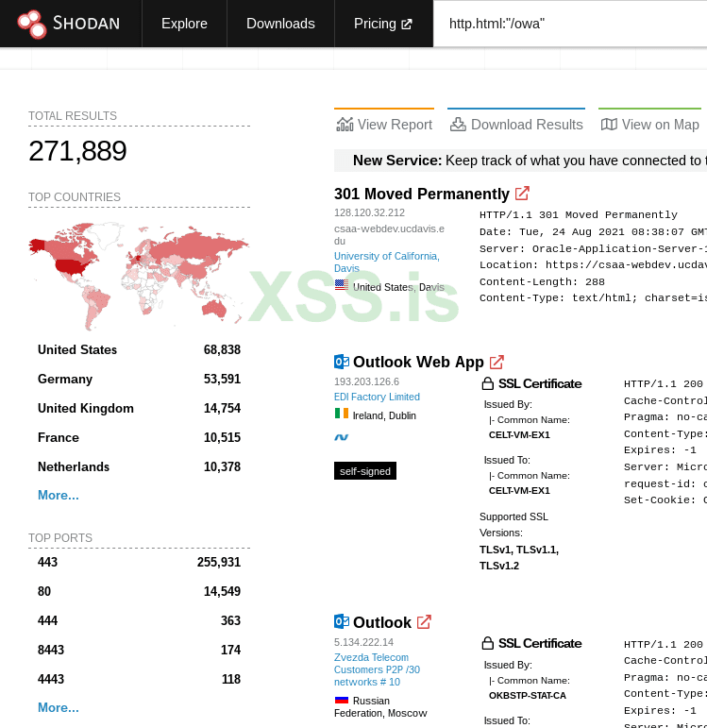Click lock icon on CELT-VM-EX1 SSL Certificate
Screen dimensions: 707x728
(487, 383)
